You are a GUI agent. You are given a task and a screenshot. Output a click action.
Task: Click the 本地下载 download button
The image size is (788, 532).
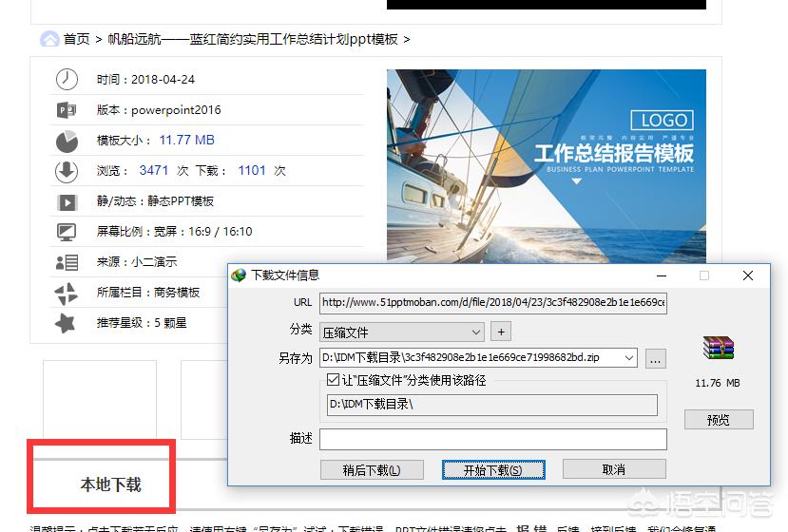pyautogui.click(x=110, y=484)
